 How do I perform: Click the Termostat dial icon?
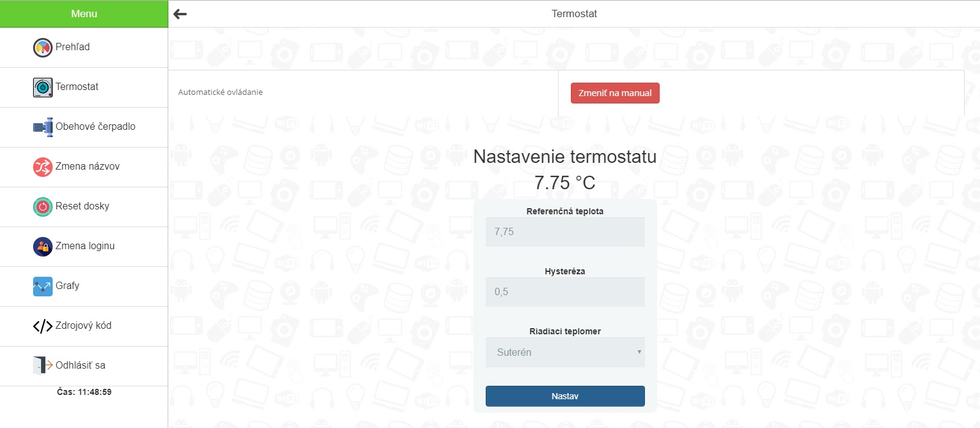(x=42, y=88)
